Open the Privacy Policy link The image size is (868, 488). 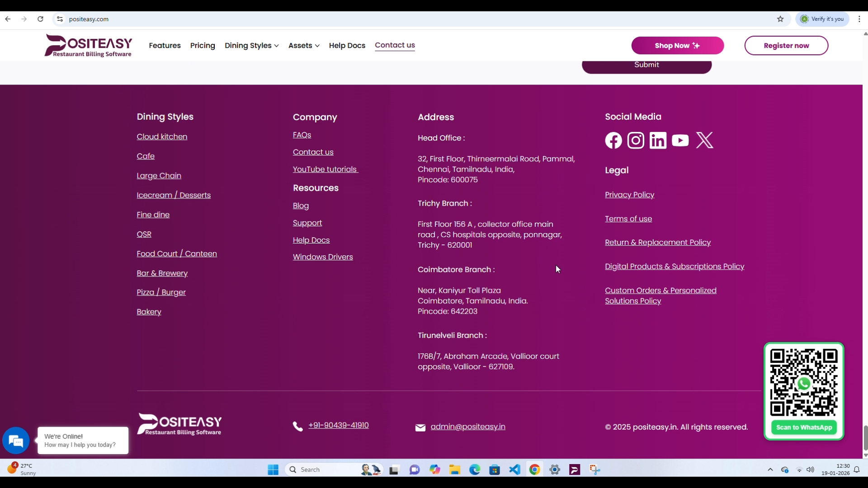(629, 195)
